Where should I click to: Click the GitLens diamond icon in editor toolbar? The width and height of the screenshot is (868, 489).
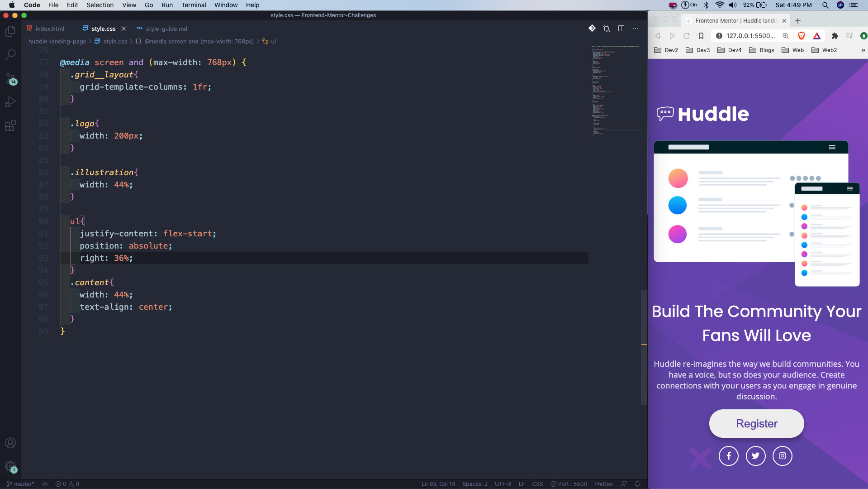[x=592, y=29]
